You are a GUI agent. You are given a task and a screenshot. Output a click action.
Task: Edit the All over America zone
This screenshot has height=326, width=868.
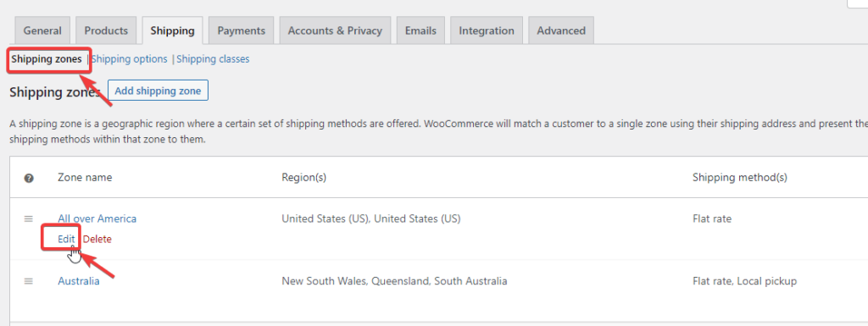(x=66, y=240)
